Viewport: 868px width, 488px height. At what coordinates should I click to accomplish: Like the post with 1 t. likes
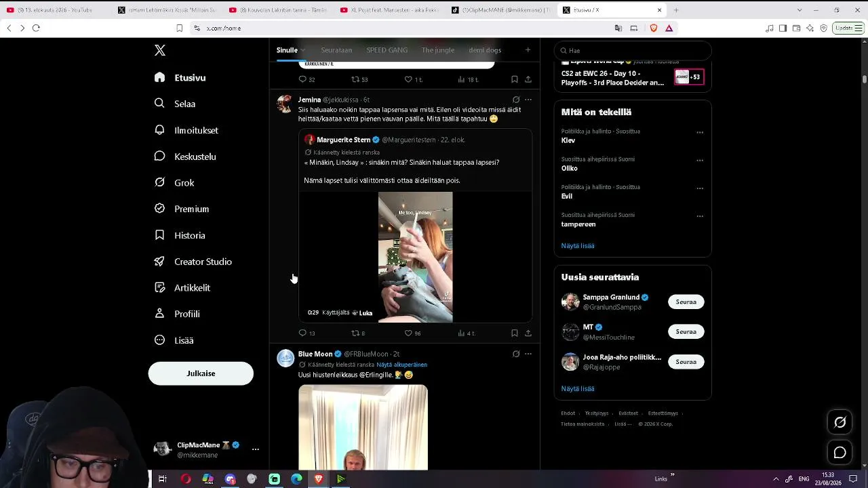413,79
